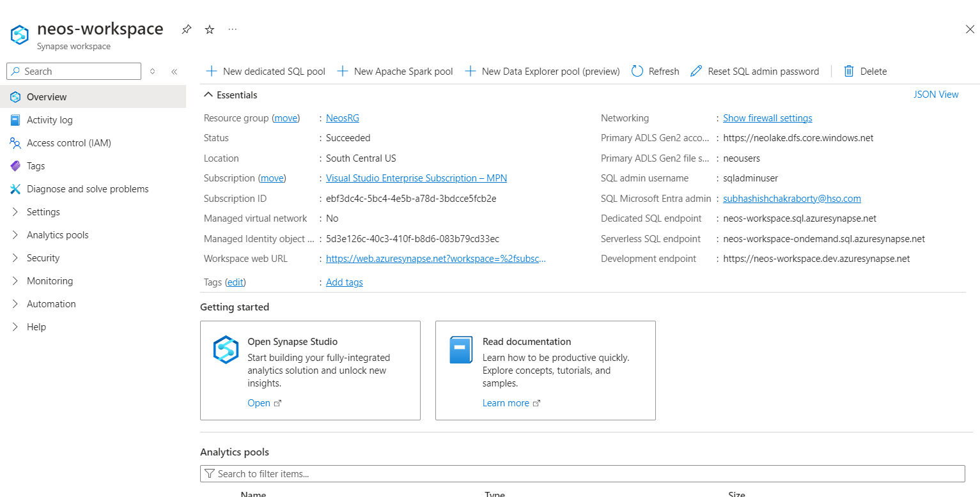Screen dimensions: 980x497
Task: Click the Tags label icon
Action: tap(15, 166)
